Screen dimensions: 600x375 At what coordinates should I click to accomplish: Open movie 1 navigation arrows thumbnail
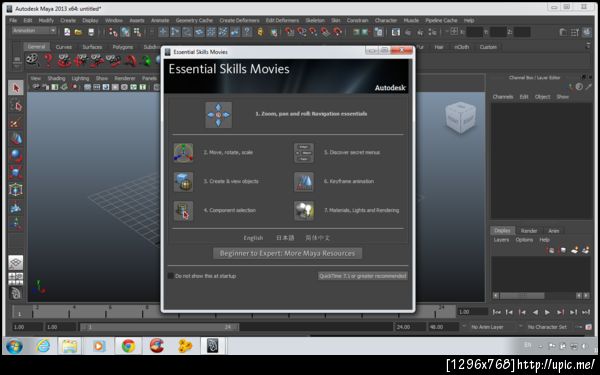218,114
